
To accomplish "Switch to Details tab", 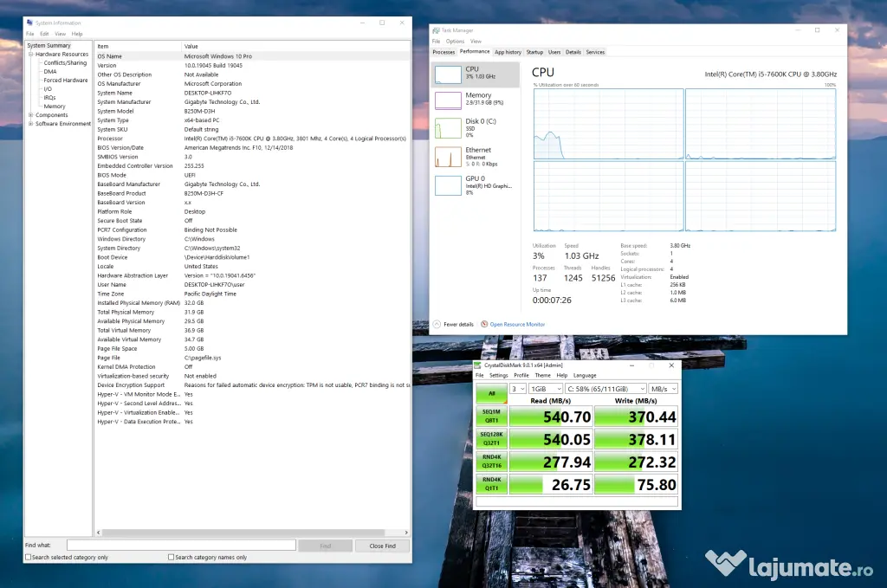I will 573,52.
